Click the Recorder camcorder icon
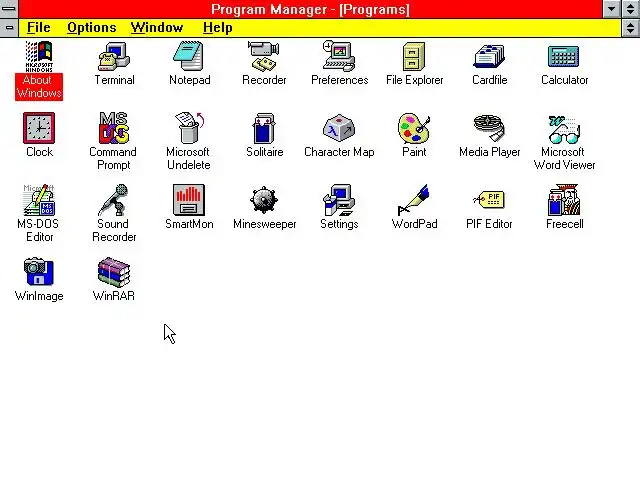This screenshot has width=640, height=480. click(264, 56)
